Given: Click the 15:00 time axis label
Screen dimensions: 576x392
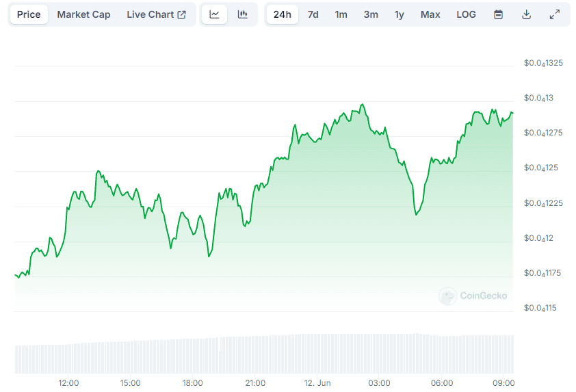Looking at the screenshot, I should click(x=131, y=383).
